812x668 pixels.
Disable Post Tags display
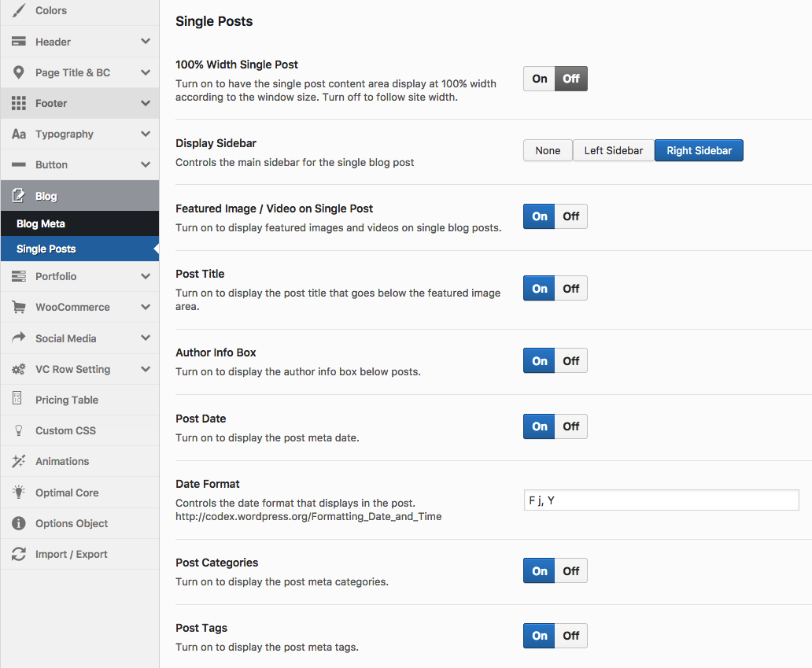click(571, 636)
